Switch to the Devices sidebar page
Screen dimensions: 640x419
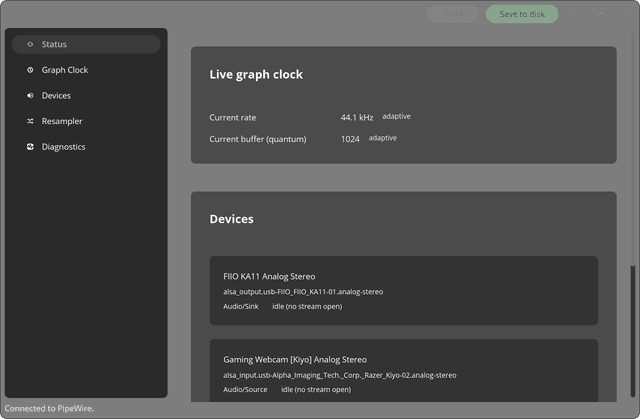86,95
